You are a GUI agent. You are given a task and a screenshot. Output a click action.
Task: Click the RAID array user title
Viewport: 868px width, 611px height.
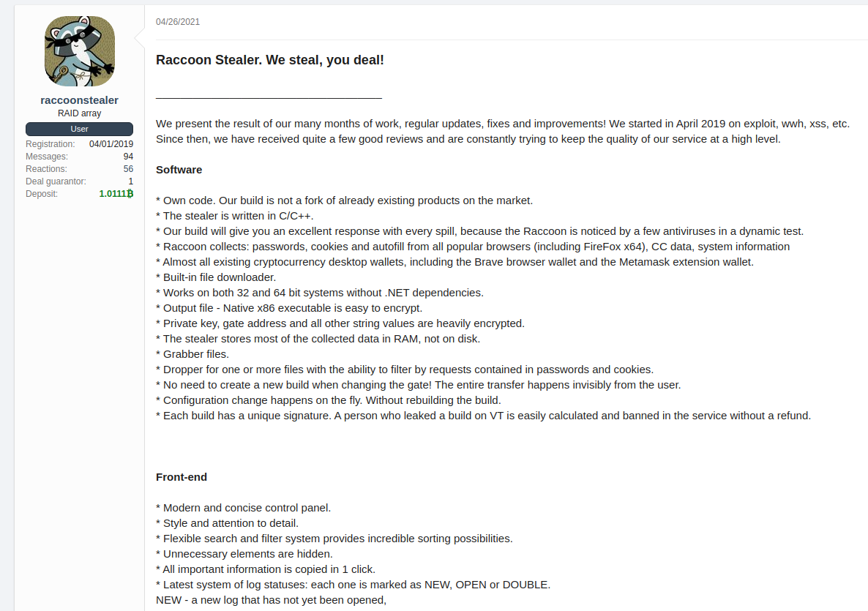[x=79, y=113]
